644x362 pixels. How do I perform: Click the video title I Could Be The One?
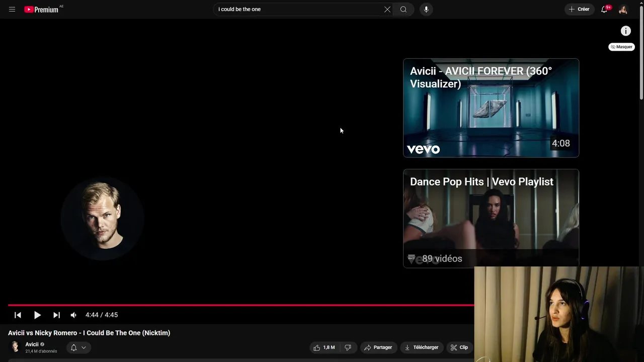coord(89,333)
